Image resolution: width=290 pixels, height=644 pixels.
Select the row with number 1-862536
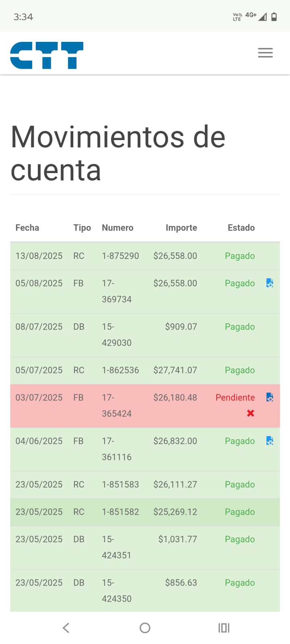(x=120, y=370)
